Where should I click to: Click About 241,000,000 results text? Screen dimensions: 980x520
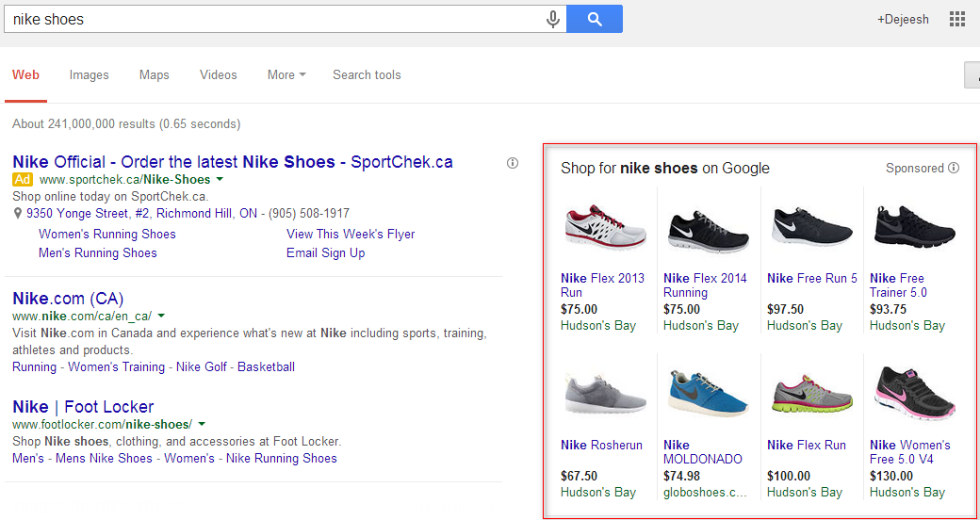(x=126, y=123)
